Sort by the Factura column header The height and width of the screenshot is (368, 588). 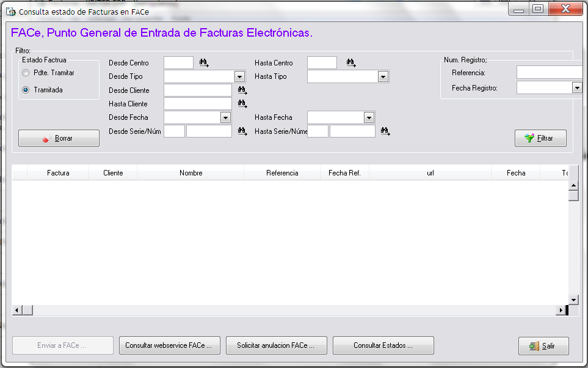click(x=58, y=173)
